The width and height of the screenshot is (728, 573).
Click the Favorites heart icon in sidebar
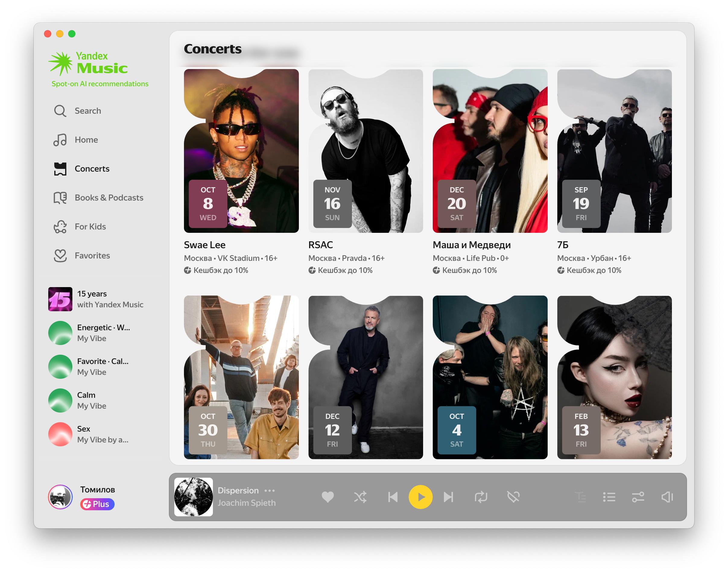click(x=60, y=256)
